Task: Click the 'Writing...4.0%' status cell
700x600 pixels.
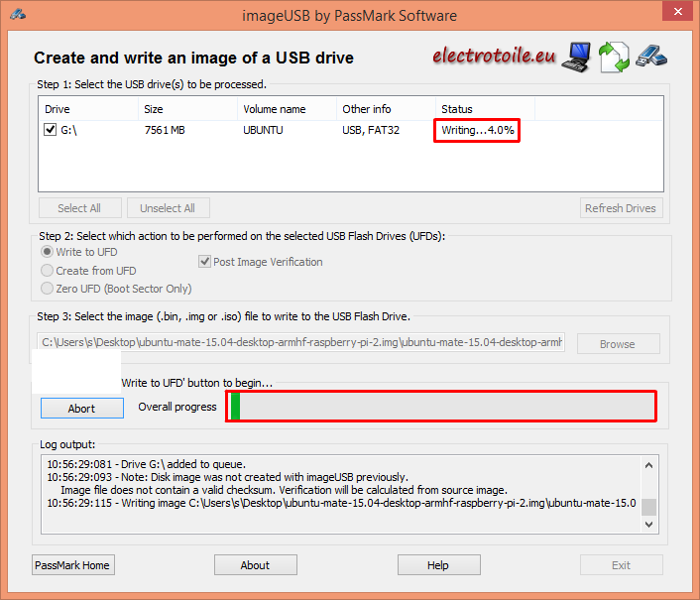Action: [x=478, y=130]
